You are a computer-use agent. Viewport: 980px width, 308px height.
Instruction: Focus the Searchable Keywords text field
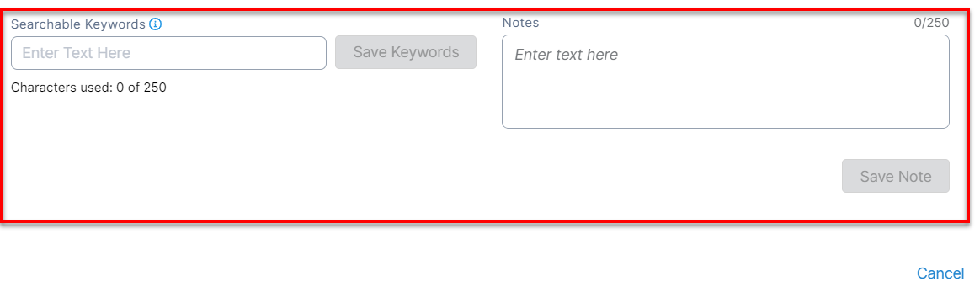click(168, 53)
